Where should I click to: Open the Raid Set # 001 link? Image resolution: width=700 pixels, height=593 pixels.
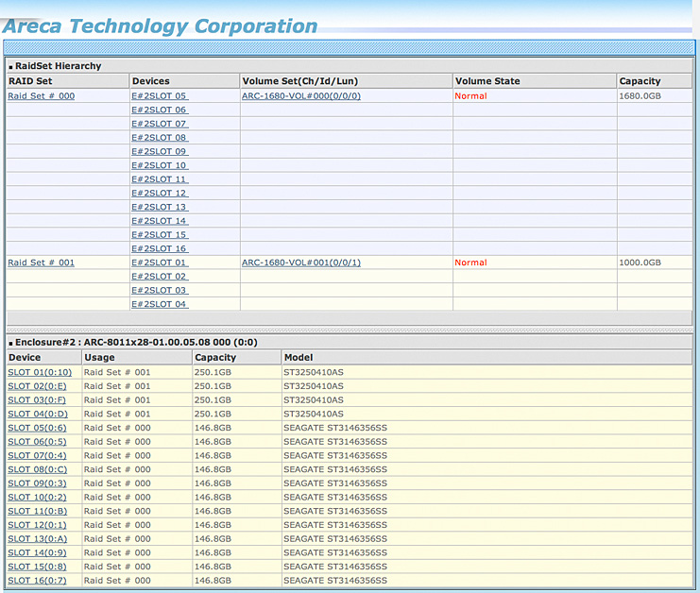(x=41, y=263)
